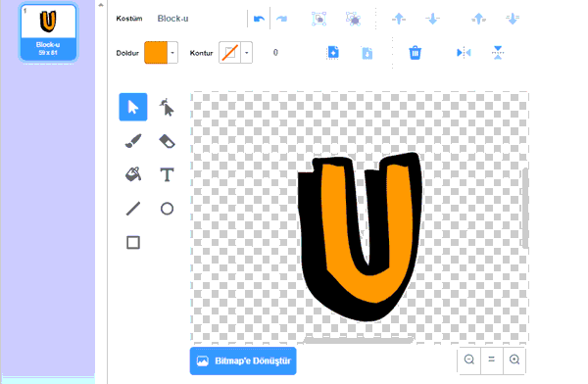Click the Group icon

(318, 19)
